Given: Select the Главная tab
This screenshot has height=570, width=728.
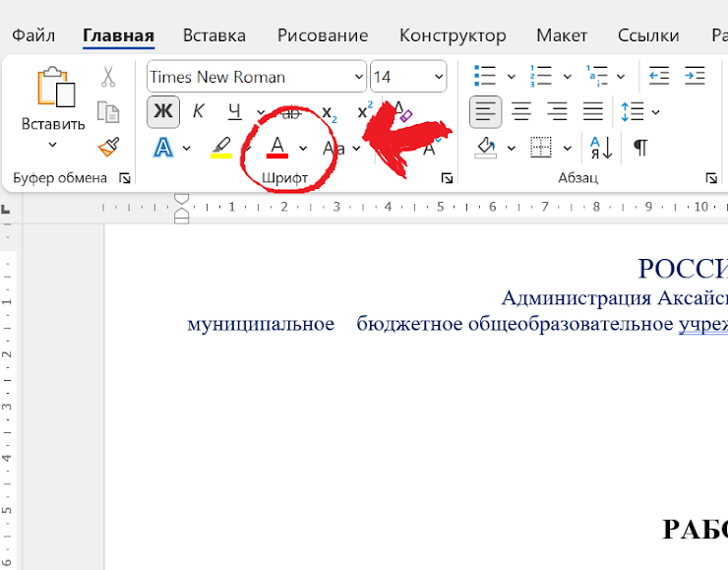Looking at the screenshot, I should (x=118, y=35).
